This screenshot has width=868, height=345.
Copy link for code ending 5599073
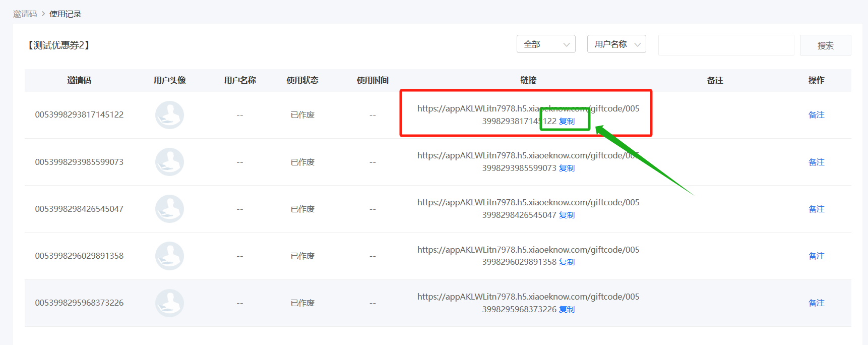coord(567,168)
